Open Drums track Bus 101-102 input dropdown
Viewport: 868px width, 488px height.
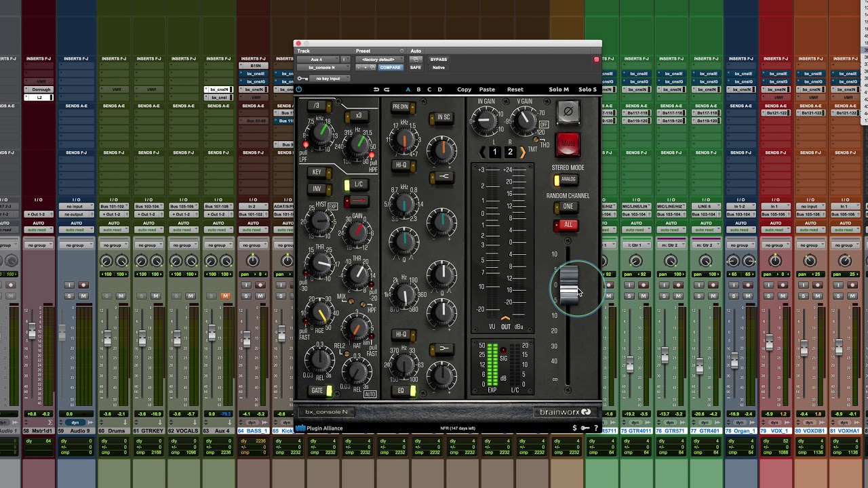(114, 206)
